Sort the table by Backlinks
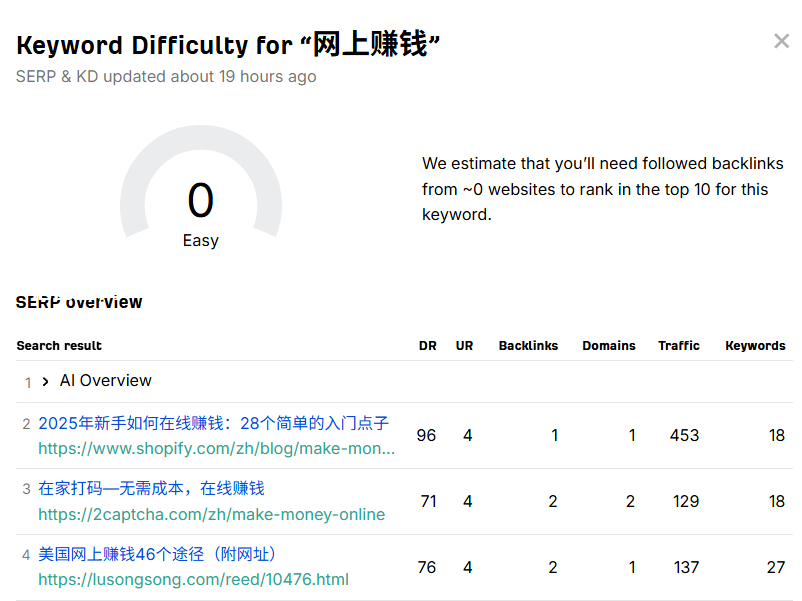The height and width of the screenshot is (601, 802). point(528,345)
